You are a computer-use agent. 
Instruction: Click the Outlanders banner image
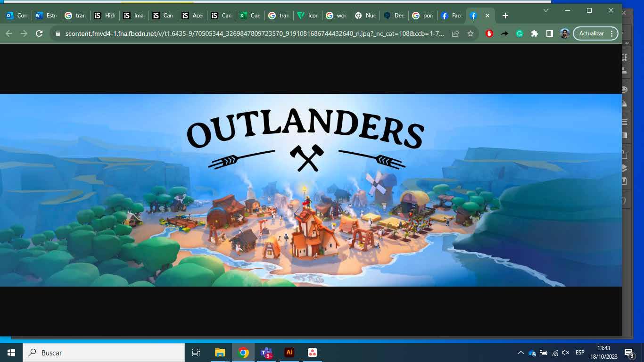tap(311, 190)
